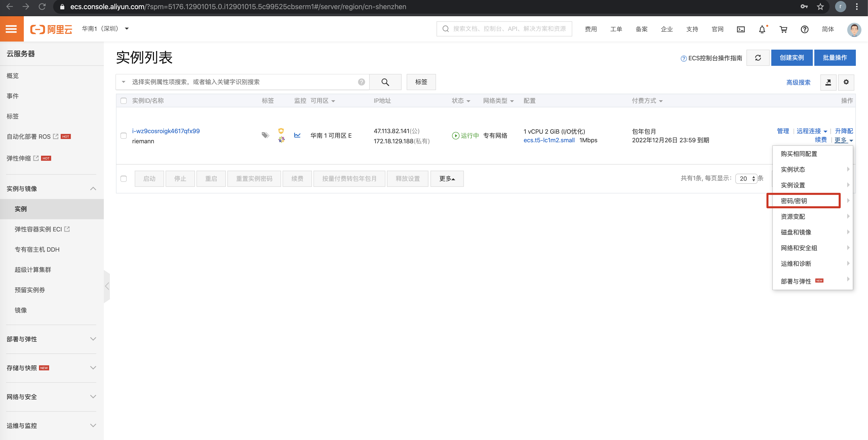This screenshot has width=868, height=440.
Task: Click the tag icon on instance row
Action: coord(265,135)
